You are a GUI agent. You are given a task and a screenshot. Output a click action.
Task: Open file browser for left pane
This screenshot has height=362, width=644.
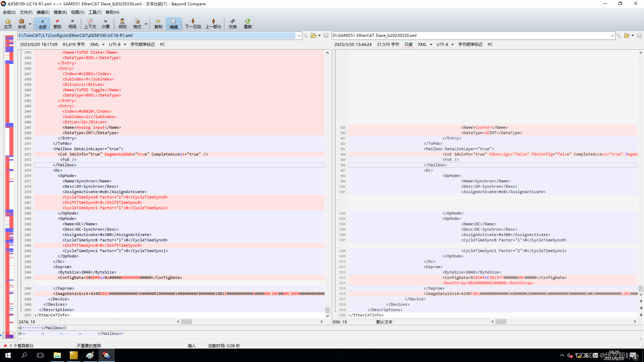coord(314,36)
